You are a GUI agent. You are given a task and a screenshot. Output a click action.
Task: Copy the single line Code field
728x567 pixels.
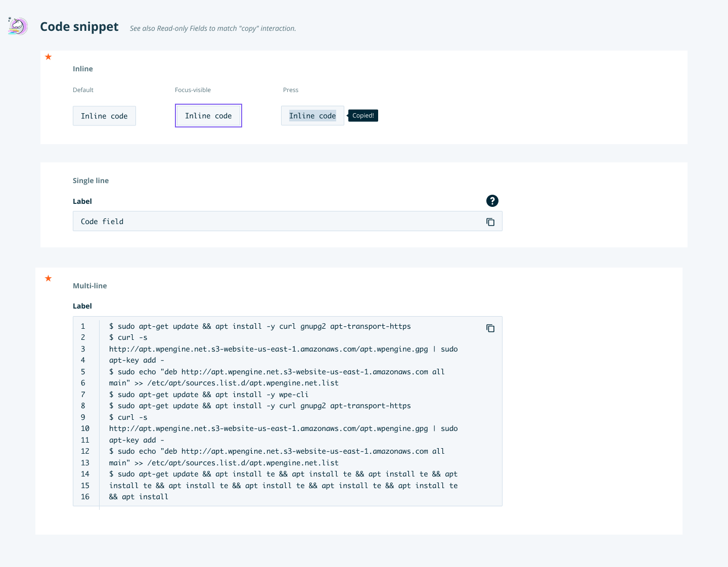490,222
